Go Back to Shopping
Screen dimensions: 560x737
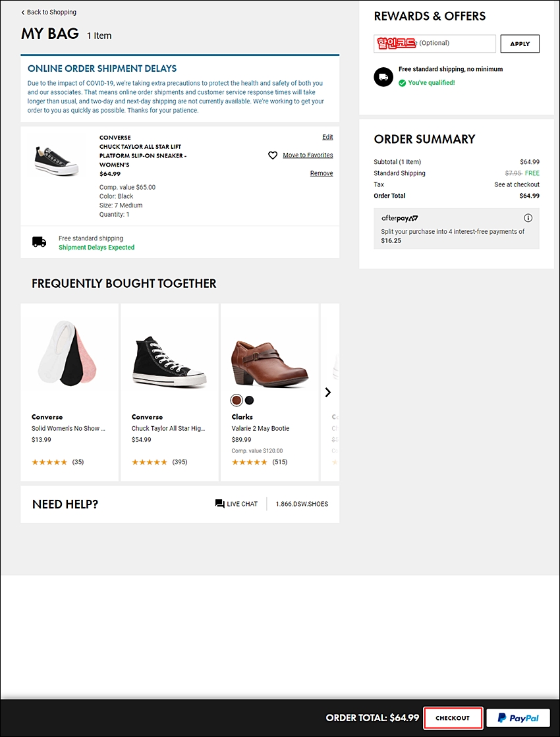click(49, 13)
